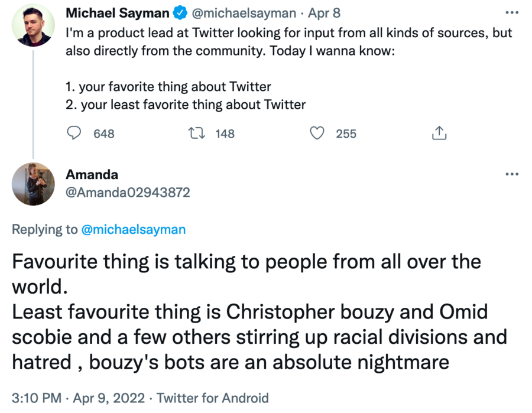The height and width of the screenshot is (413, 532).
Task: Open Amanda's profile via her display name
Action: [x=92, y=174]
